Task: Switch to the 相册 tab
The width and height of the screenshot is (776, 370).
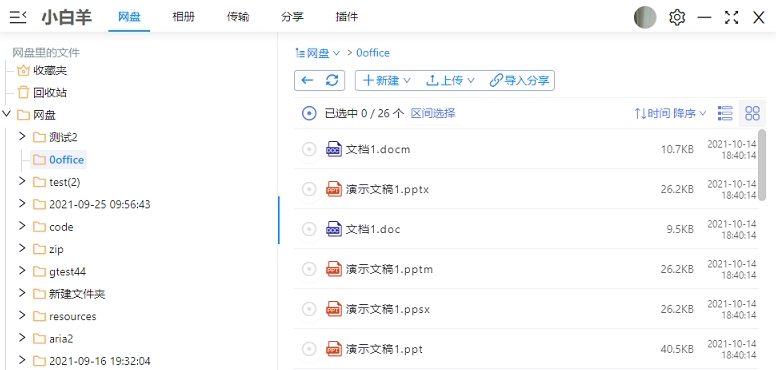Action: coord(183,17)
